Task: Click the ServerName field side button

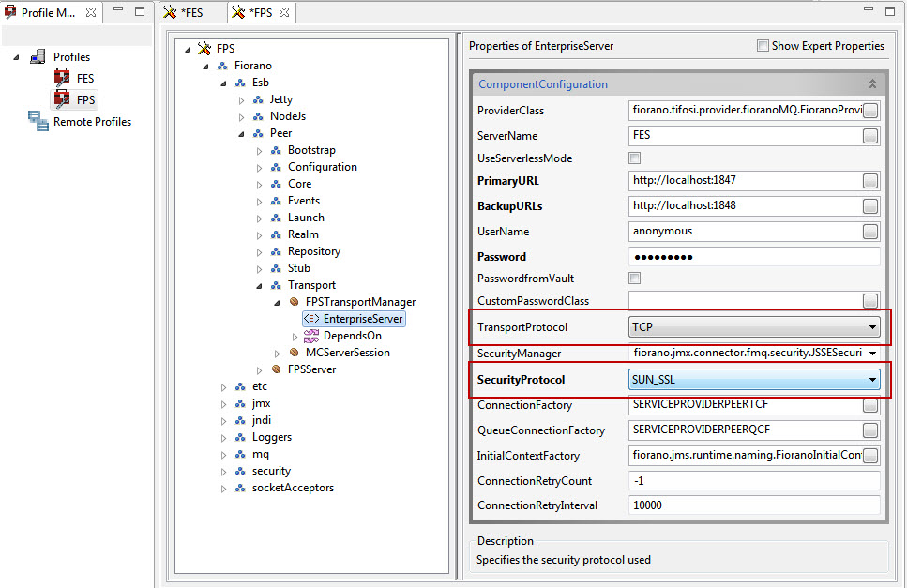Action: click(870, 136)
